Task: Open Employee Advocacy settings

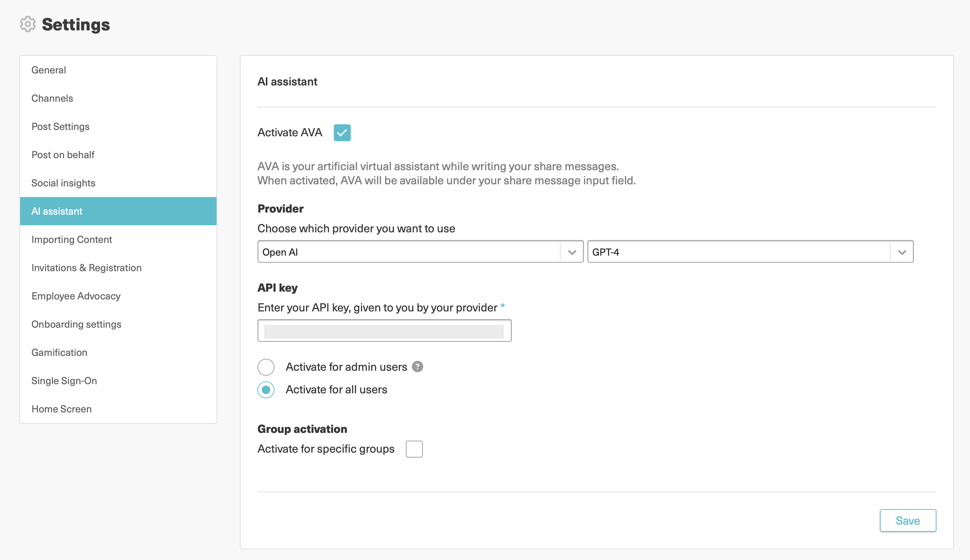Action: [118, 296]
